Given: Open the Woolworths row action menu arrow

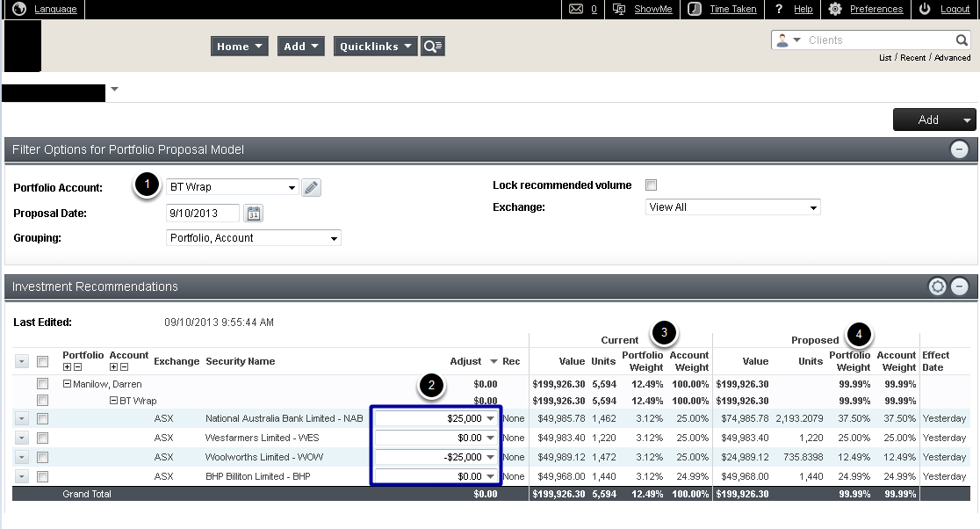Looking at the screenshot, I should point(21,457).
